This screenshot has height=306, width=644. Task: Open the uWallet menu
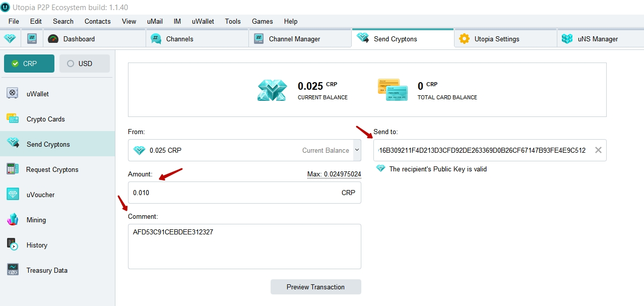coord(203,21)
